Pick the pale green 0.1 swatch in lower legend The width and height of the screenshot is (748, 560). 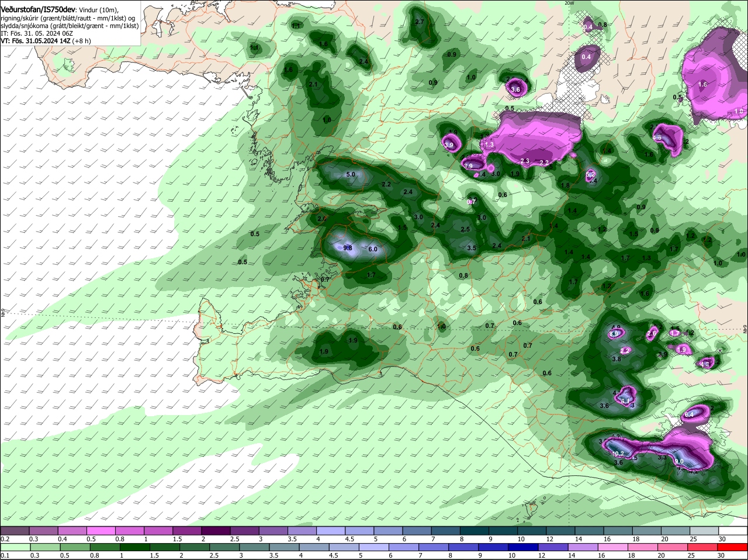click(x=15, y=546)
